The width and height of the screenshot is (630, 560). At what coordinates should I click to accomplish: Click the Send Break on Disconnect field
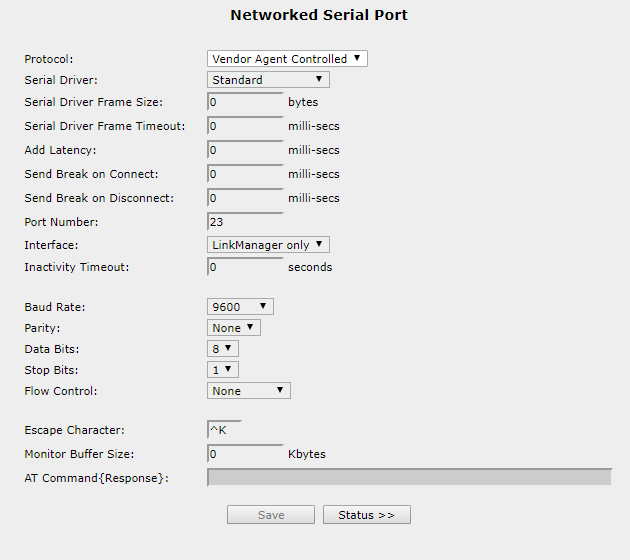click(x=245, y=198)
